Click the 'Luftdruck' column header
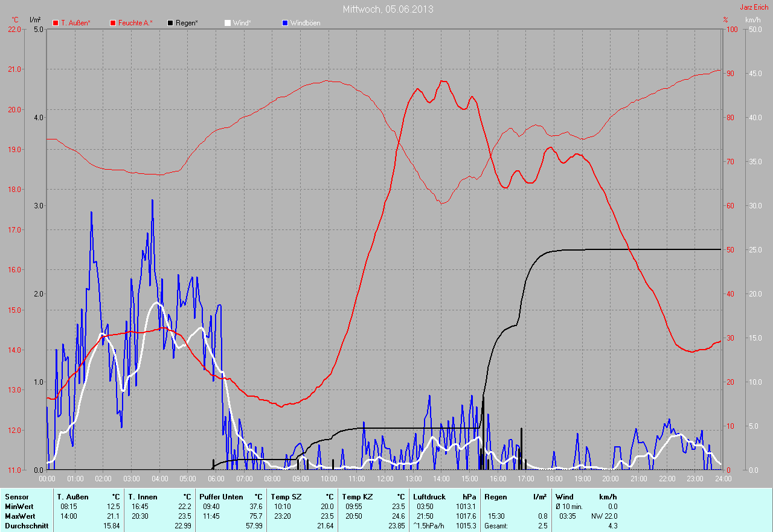Viewport: 773px width, 532px height. click(x=429, y=497)
